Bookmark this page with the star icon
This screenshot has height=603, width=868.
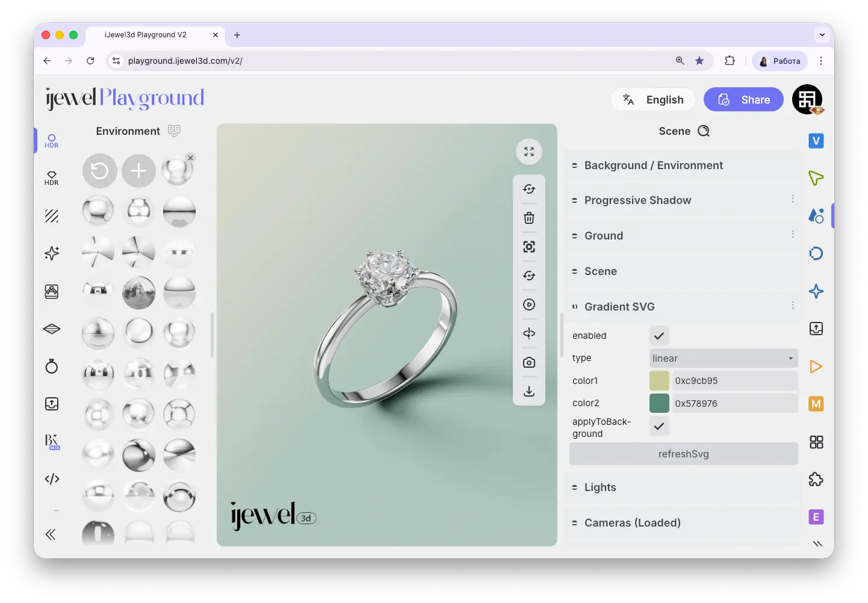(699, 61)
